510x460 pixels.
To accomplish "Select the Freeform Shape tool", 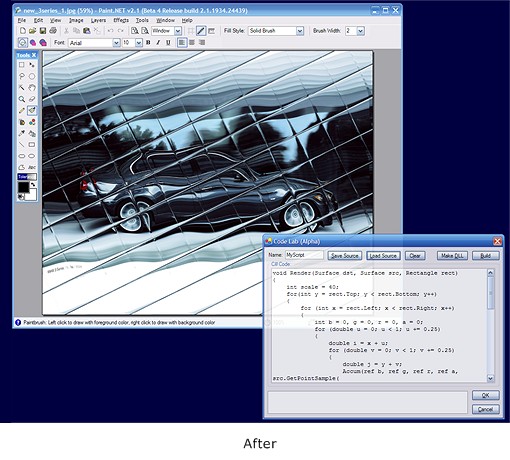I will click(x=22, y=167).
